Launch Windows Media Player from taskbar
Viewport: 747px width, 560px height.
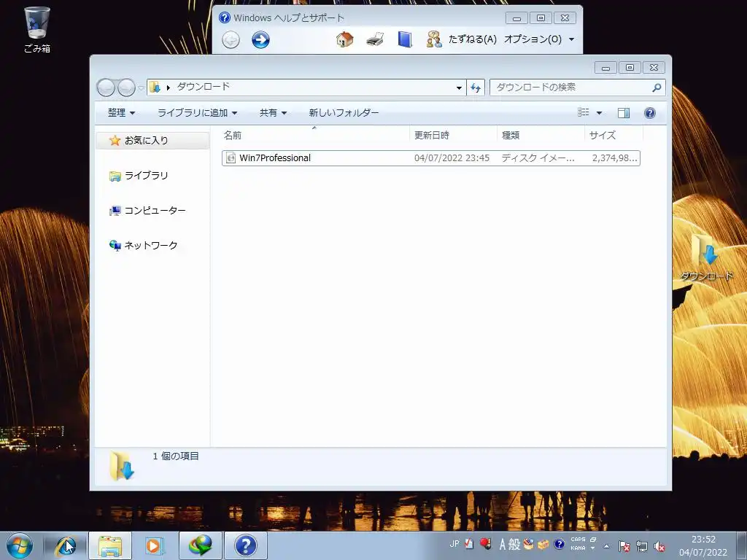tap(153, 545)
